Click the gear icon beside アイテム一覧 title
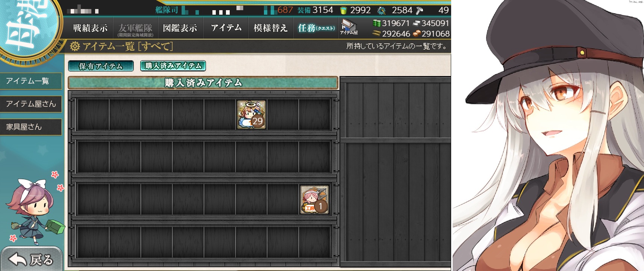This screenshot has width=644, height=271. 75,46
